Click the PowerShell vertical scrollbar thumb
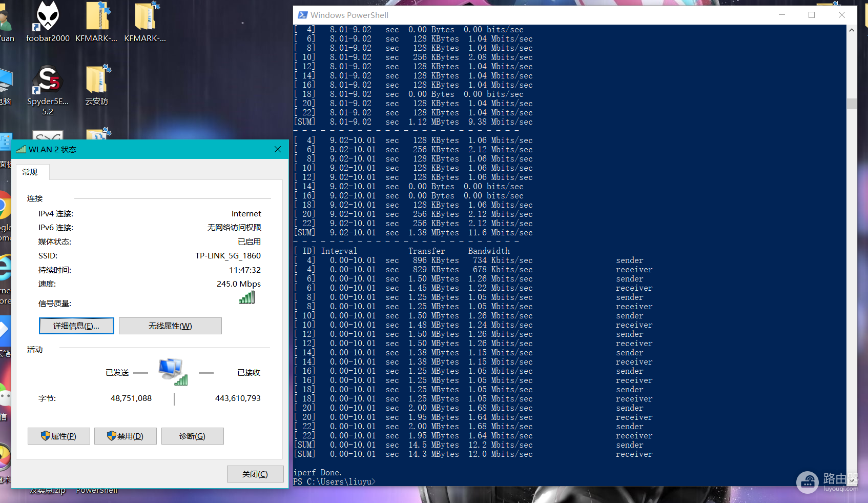Image resolution: width=868 pixels, height=503 pixels. coord(852,104)
